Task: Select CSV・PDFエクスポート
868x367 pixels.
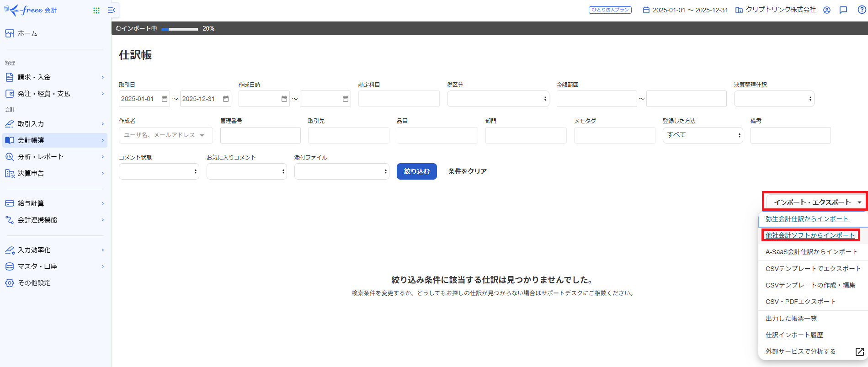Action: pos(800,302)
